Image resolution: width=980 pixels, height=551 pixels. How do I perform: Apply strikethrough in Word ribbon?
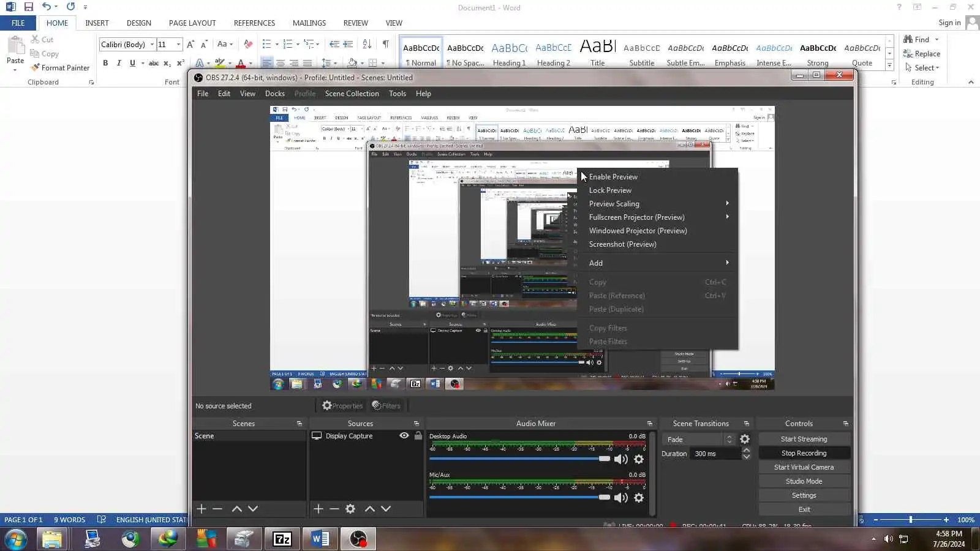click(154, 62)
